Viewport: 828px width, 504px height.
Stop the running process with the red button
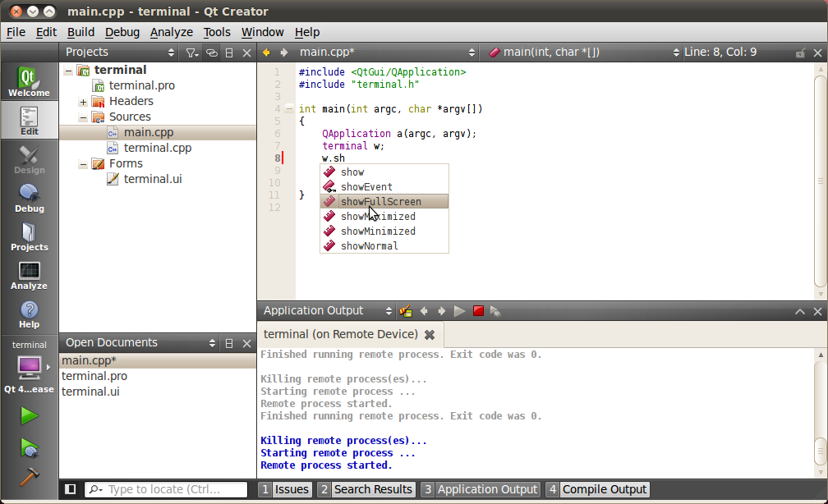(478, 311)
